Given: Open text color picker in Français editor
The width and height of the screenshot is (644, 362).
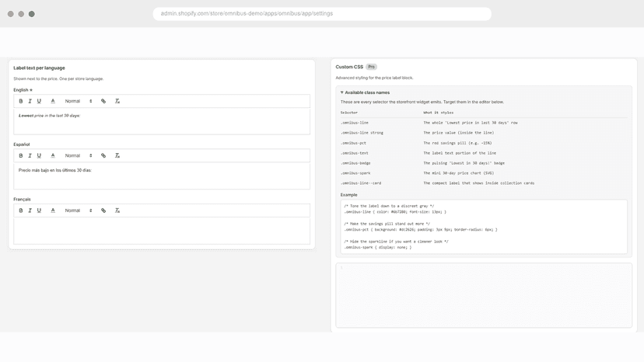Looking at the screenshot, I should [53, 211].
